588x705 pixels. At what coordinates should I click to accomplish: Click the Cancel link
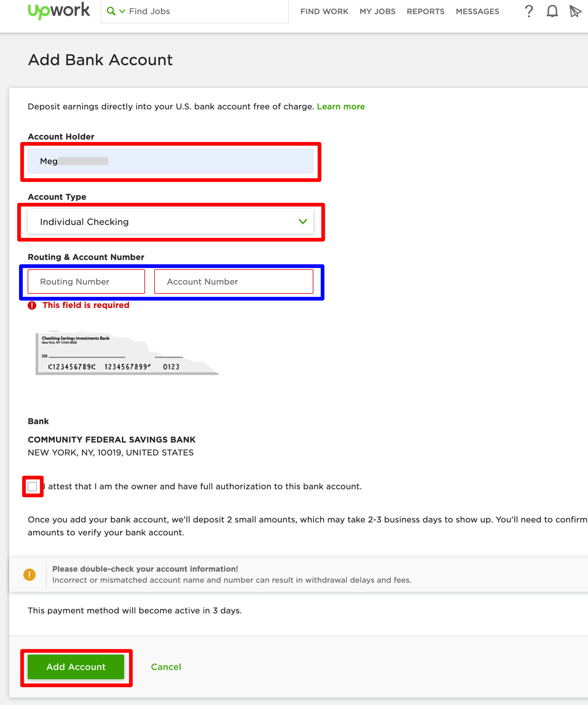pos(166,667)
